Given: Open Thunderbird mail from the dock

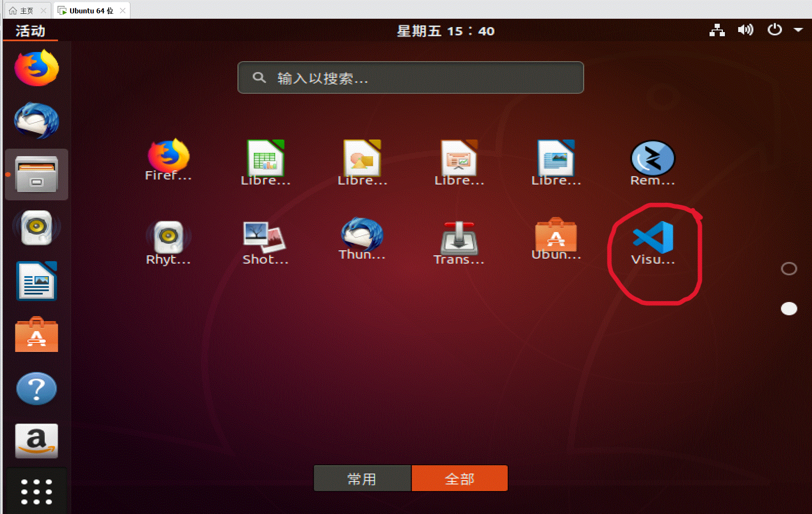Looking at the screenshot, I should coord(37,121).
